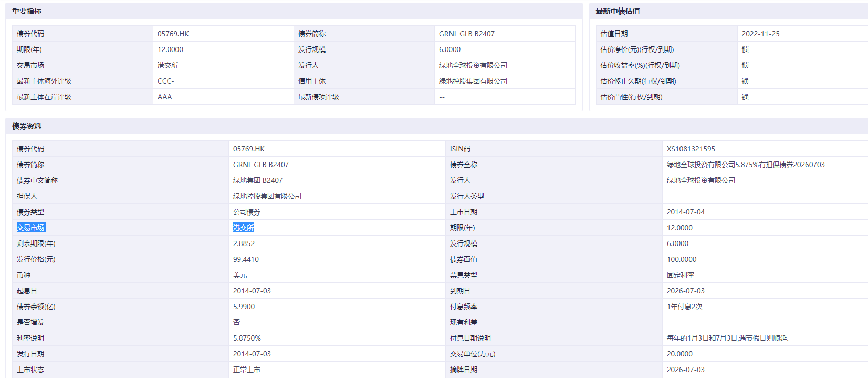The image size is (868, 378).
Task: Click the coupon rate 5.8750% value
Action: 247,338
